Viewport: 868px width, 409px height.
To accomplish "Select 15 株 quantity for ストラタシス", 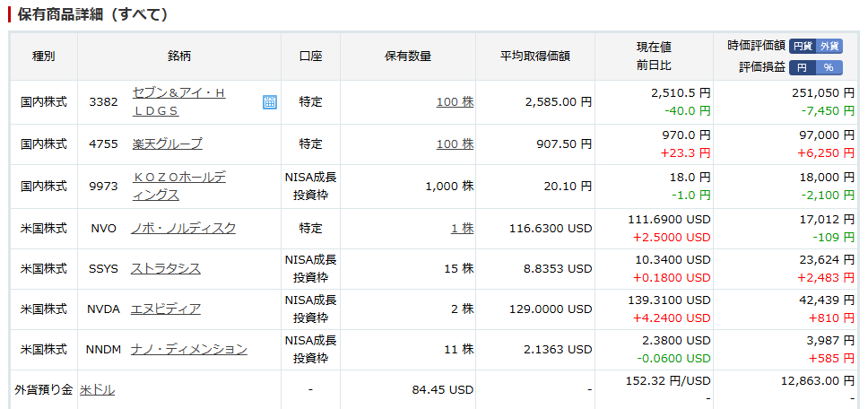I will 459,268.
